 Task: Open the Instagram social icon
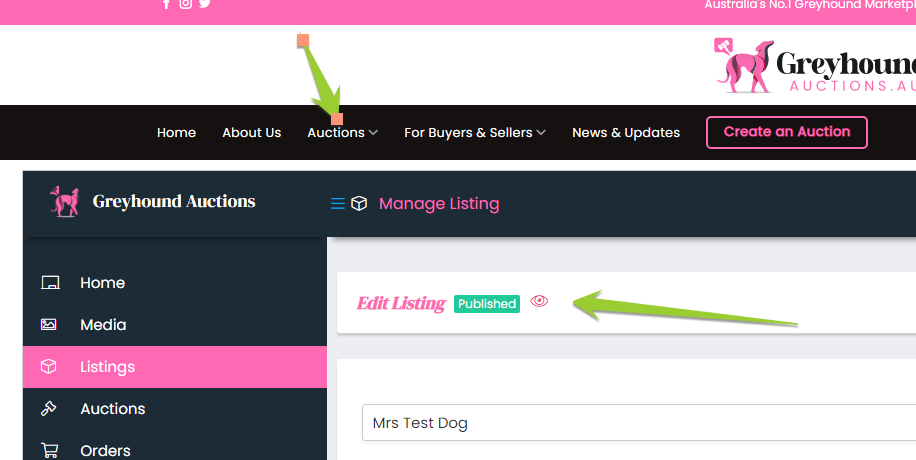click(185, 4)
